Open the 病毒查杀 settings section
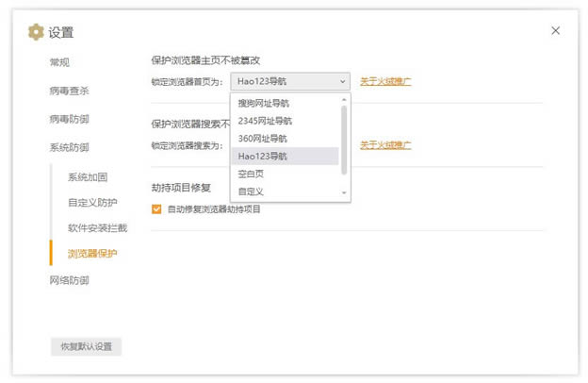 (x=69, y=92)
